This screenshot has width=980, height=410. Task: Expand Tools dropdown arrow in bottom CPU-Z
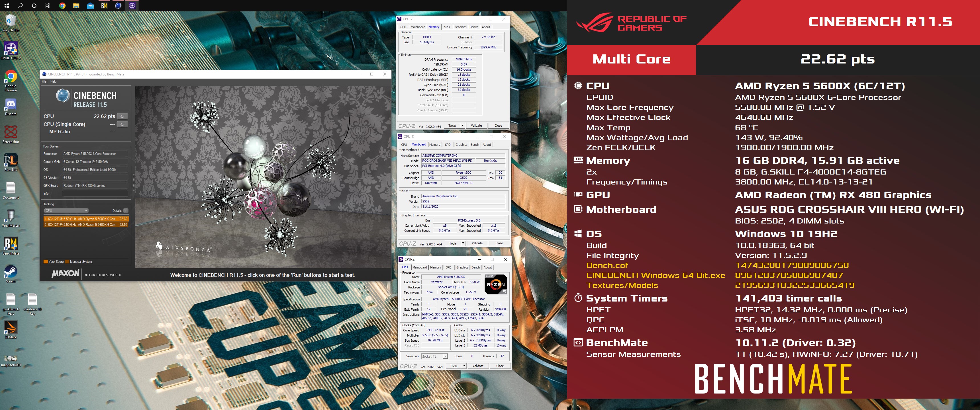(x=464, y=366)
